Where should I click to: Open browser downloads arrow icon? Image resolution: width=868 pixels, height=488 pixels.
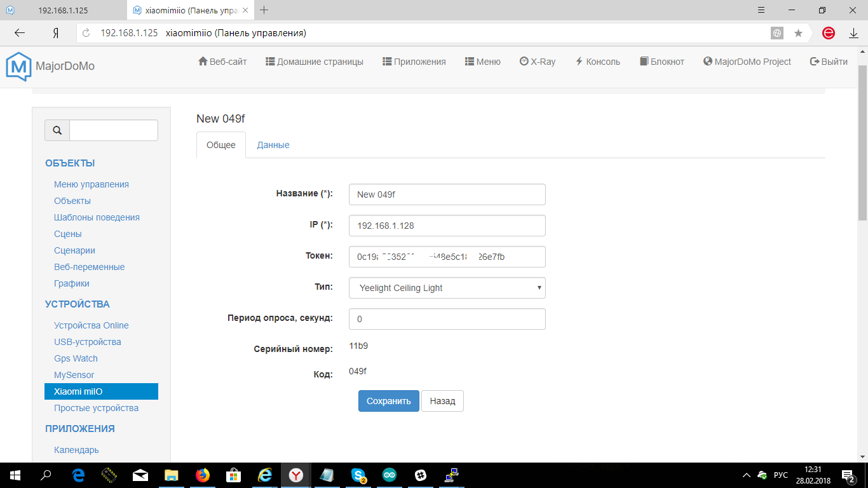[853, 33]
